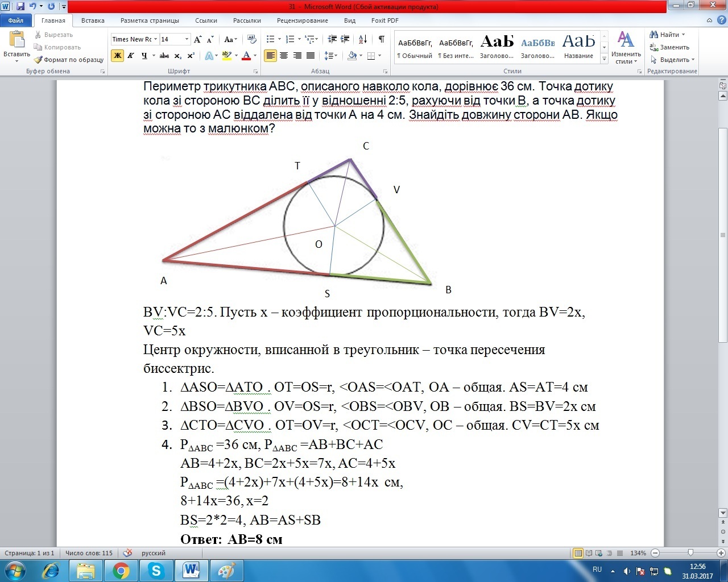
Task: Open the bullet list style dropdown arrow
Action: click(x=279, y=39)
